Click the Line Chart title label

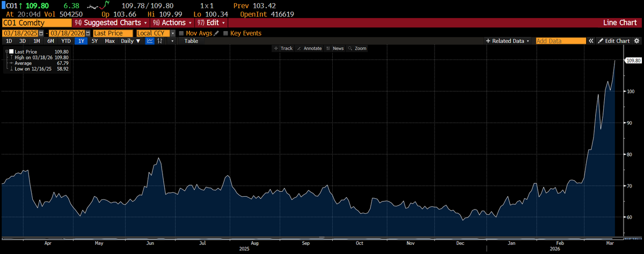pos(620,23)
